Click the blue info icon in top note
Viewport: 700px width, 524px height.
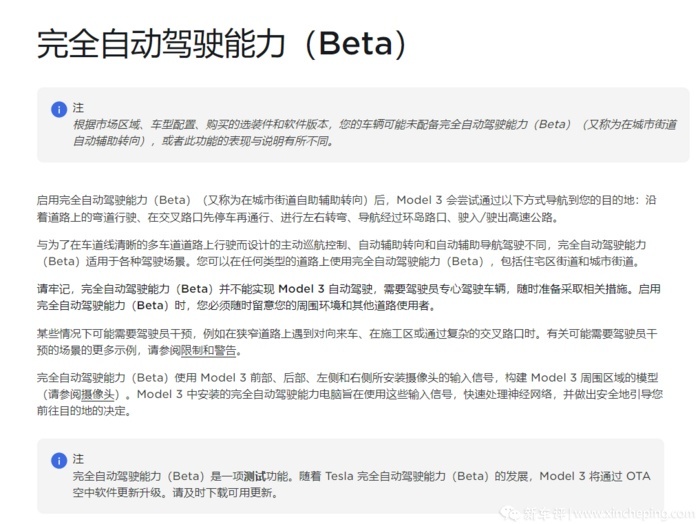tap(59, 109)
